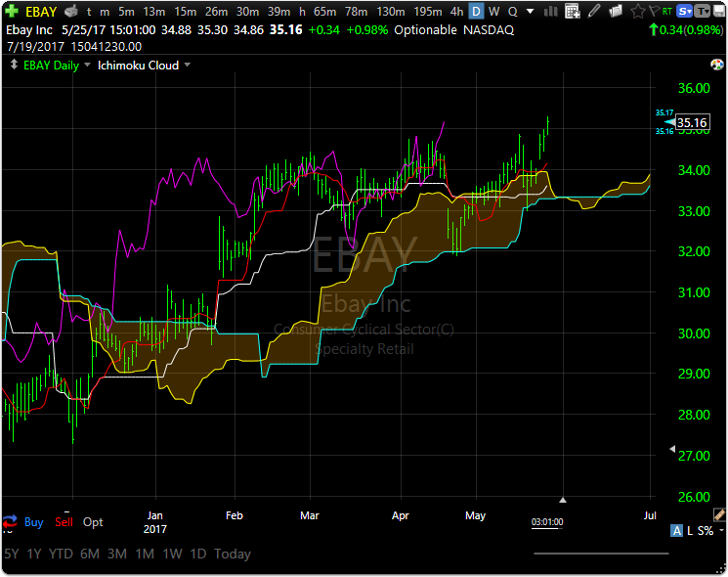Click the up-down arrows move pane icon
728x577 pixels.
coord(14,65)
